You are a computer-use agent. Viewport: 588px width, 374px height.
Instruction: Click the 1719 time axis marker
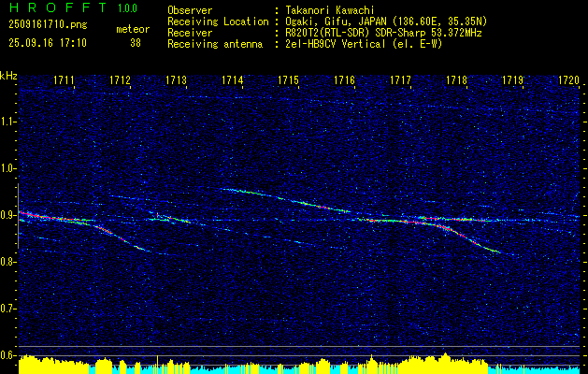[x=512, y=79]
